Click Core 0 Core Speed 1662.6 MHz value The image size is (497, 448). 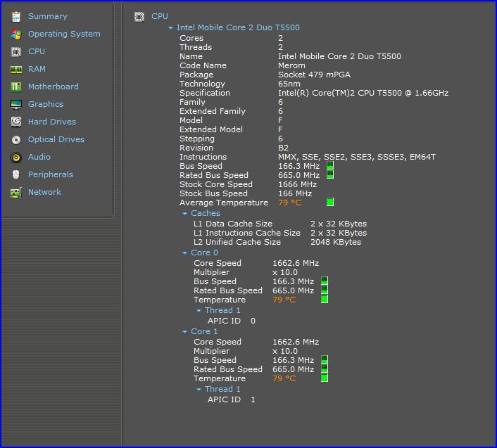coord(296,263)
